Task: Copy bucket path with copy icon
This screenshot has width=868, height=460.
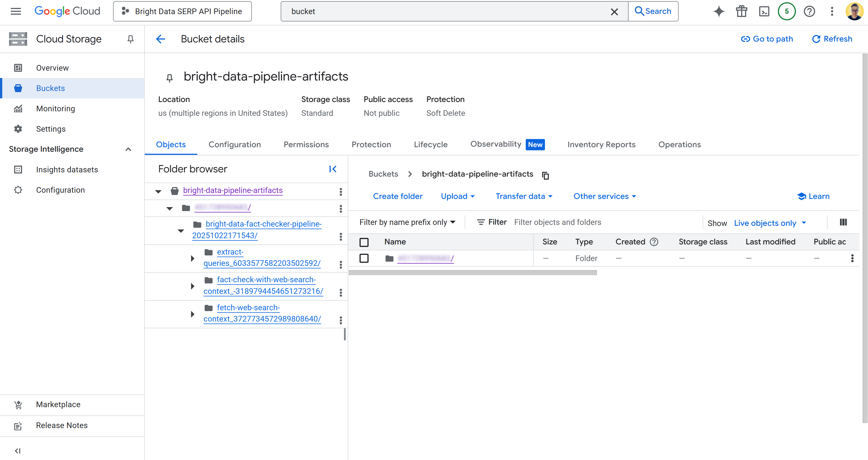Action: (545, 175)
